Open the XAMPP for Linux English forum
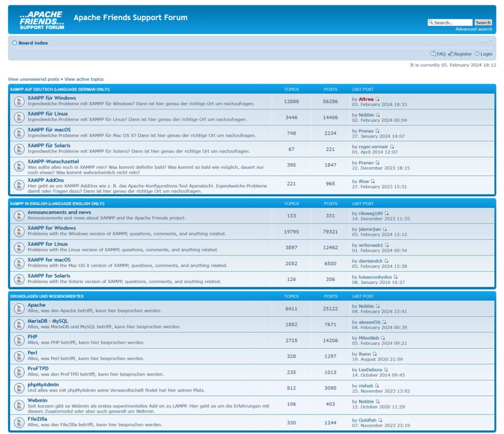This screenshot has height=434, width=504. 48,244
